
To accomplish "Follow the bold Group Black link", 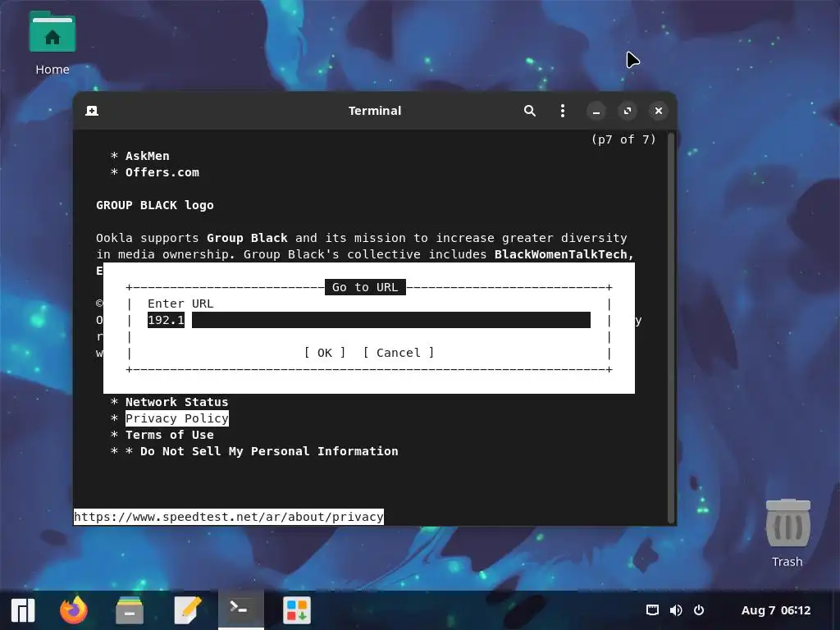I will [247, 238].
